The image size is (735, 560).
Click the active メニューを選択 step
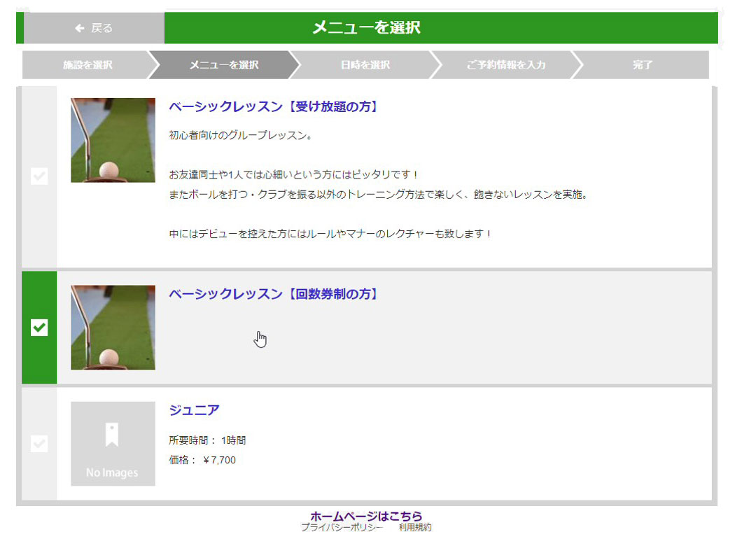pos(224,65)
